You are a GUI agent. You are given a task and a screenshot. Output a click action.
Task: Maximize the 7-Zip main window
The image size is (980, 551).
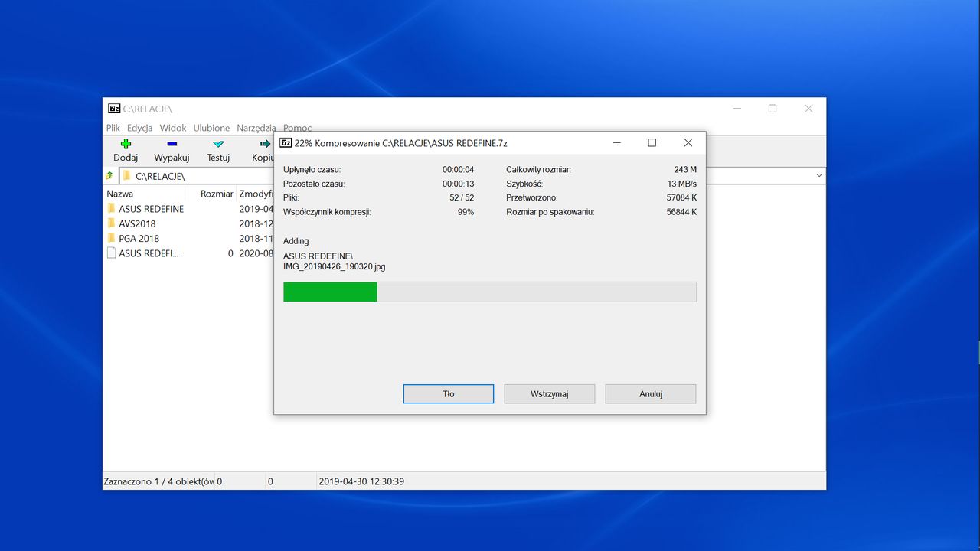(773, 109)
